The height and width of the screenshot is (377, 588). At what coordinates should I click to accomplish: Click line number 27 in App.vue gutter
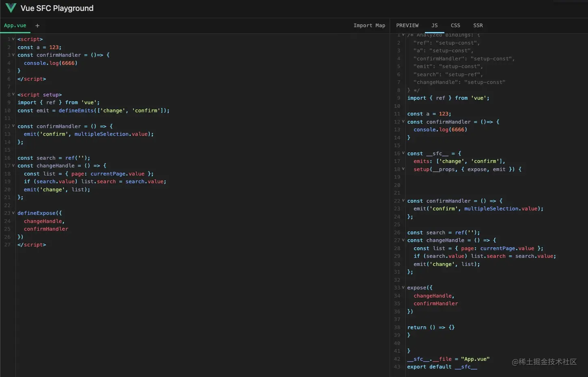7,245
